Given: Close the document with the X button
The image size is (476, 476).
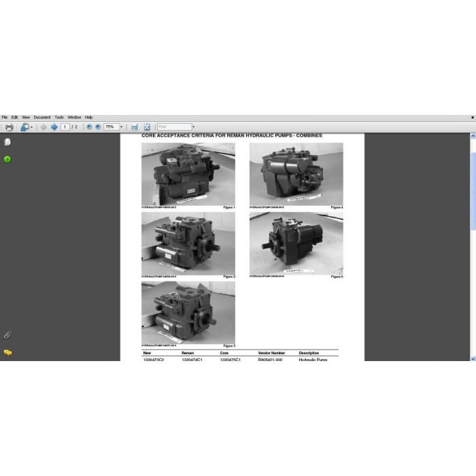Looking at the screenshot, I should click(473, 117).
